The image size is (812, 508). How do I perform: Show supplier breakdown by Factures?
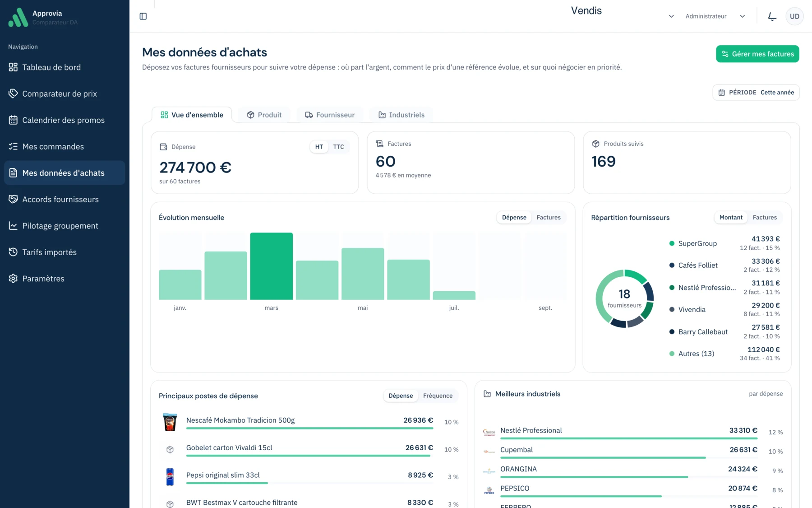pyautogui.click(x=765, y=218)
